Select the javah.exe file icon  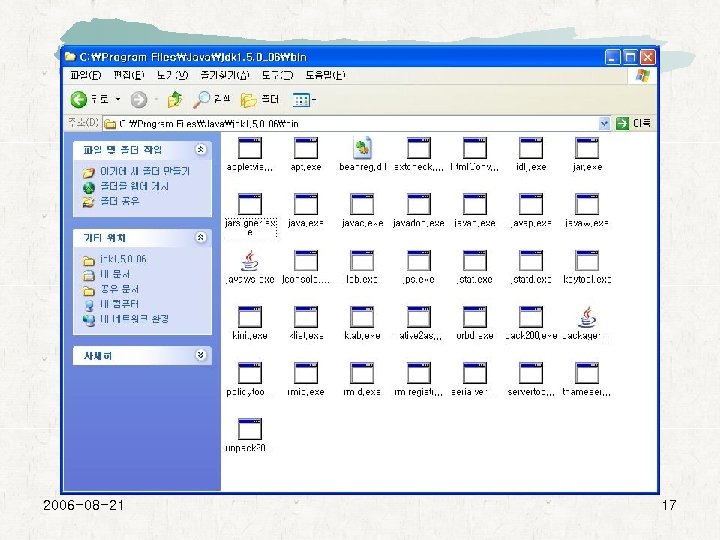[475, 204]
